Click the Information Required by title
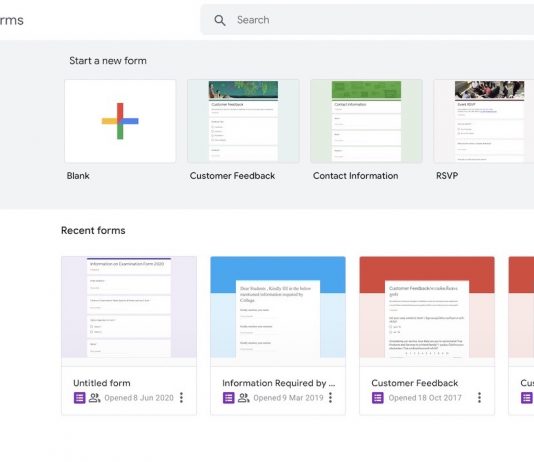Image resolution: width=534 pixels, height=462 pixels. [x=279, y=383]
